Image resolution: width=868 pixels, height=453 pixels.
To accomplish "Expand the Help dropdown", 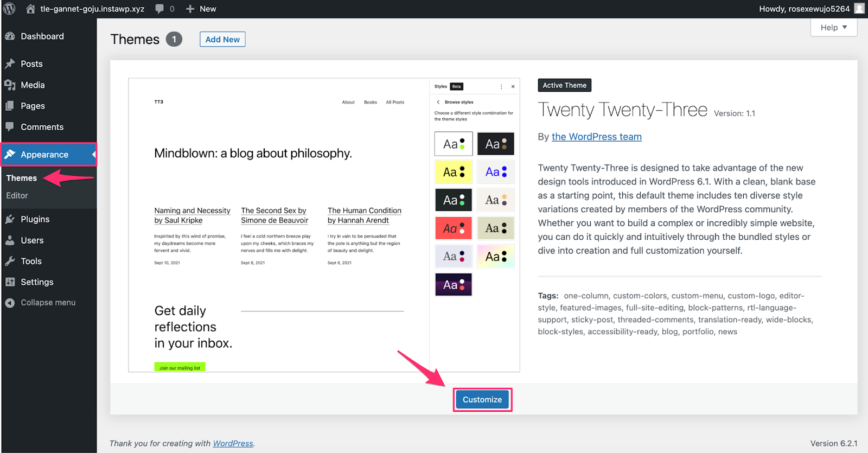I will pyautogui.click(x=833, y=27).
